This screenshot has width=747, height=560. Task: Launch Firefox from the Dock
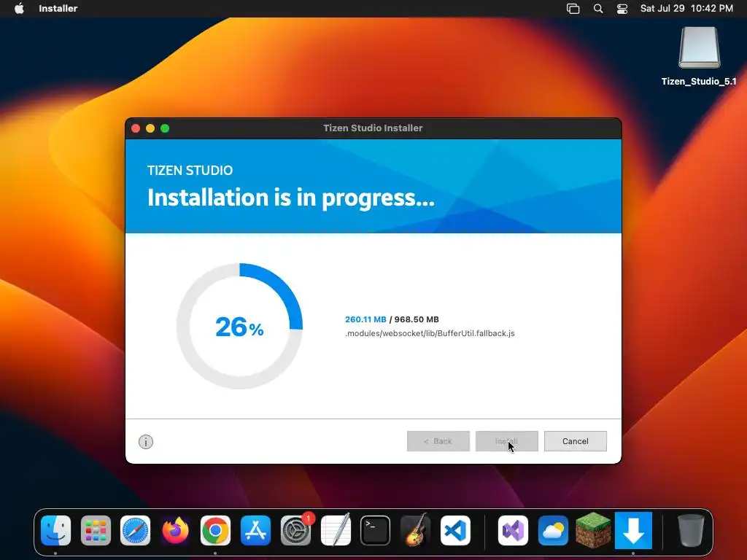[x=175, y=530]
